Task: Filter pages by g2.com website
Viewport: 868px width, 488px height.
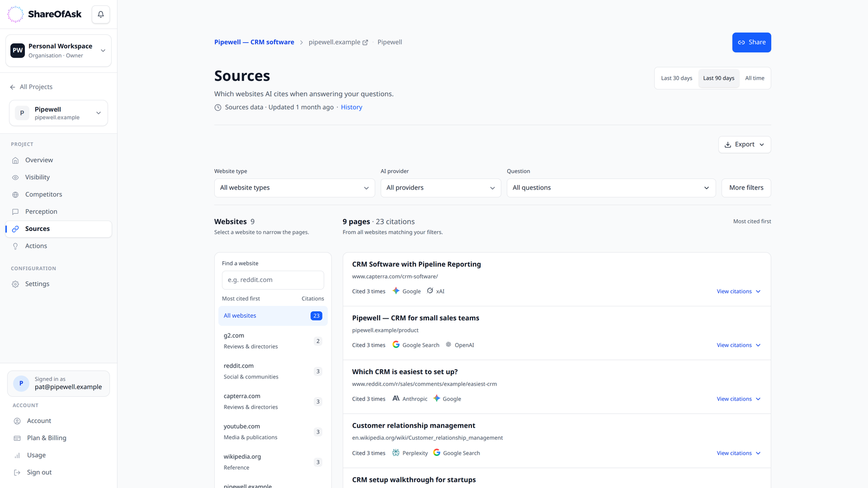Action: [273, 341]
